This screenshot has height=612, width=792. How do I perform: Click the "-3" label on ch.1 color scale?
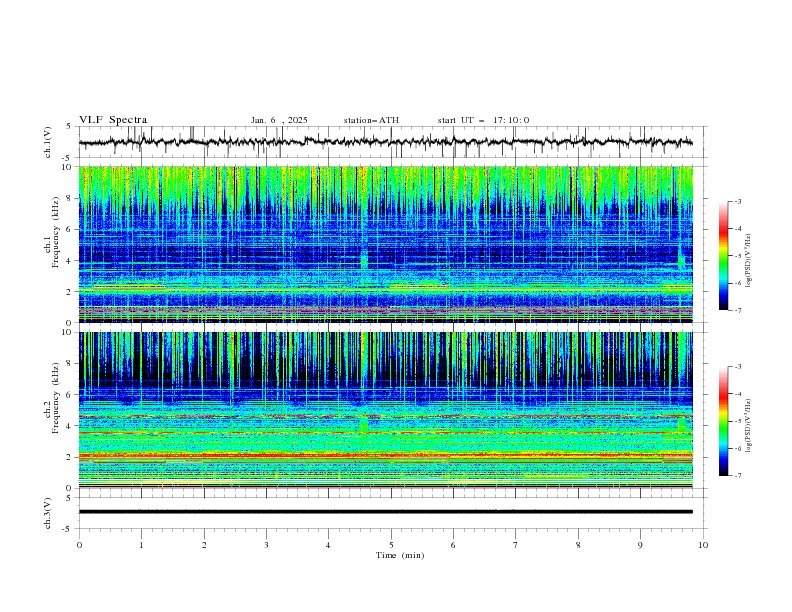(738, 201)
